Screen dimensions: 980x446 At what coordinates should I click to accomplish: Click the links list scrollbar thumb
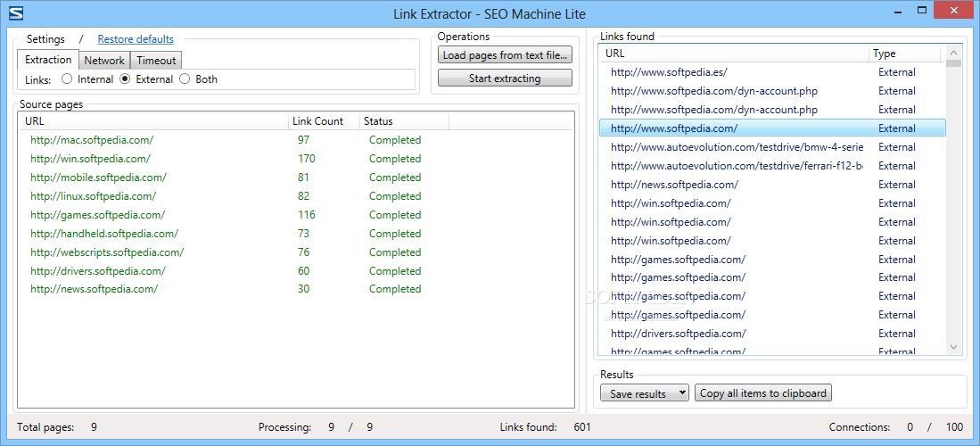tap(953, 63)
